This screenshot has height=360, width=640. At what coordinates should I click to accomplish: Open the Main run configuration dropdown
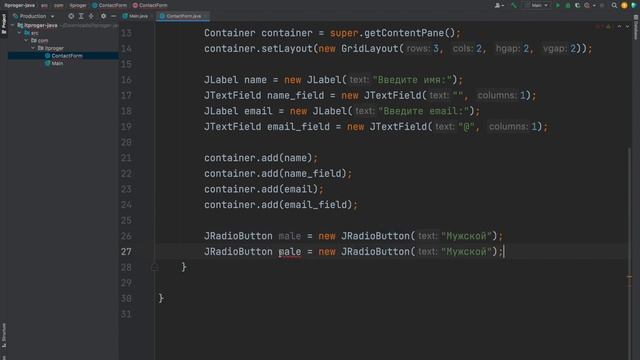point(537,5)
